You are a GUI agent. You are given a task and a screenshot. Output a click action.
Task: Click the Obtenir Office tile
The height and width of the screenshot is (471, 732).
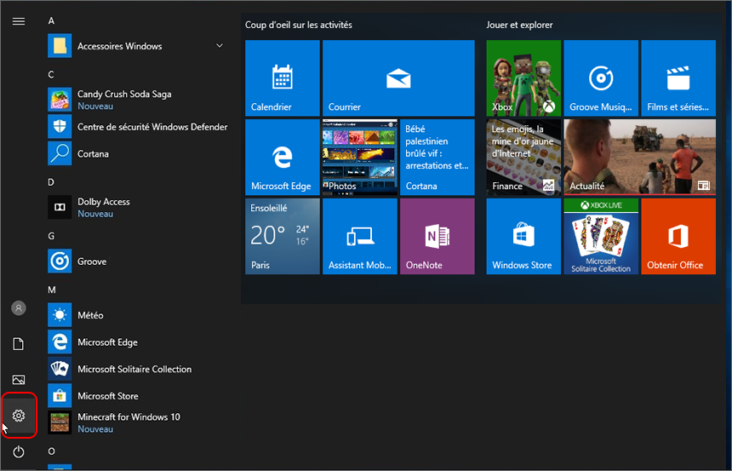click(x=678, y=236)
